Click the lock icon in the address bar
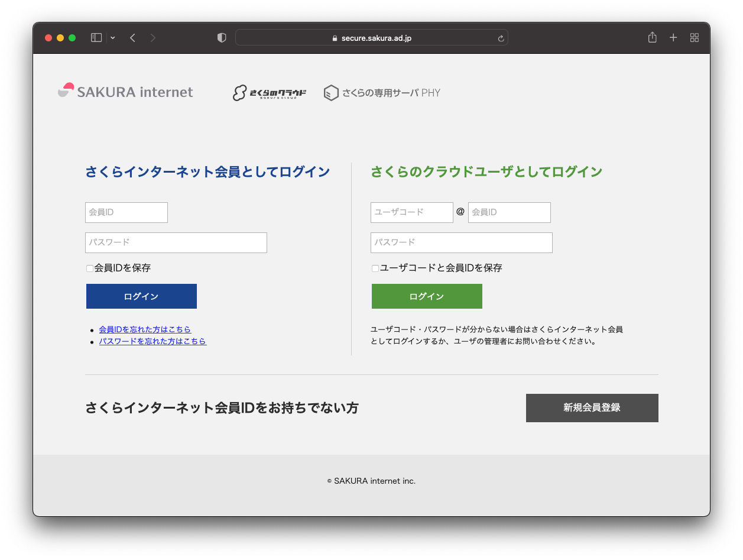Viewport: 743px width, 560px height. [x=335, y=38]
